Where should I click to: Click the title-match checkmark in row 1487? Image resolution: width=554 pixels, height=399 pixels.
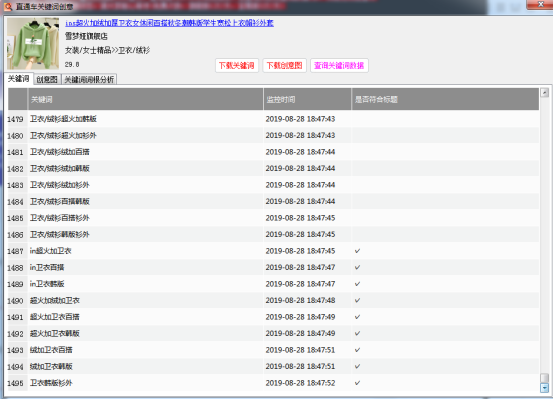tap(357, 251)
